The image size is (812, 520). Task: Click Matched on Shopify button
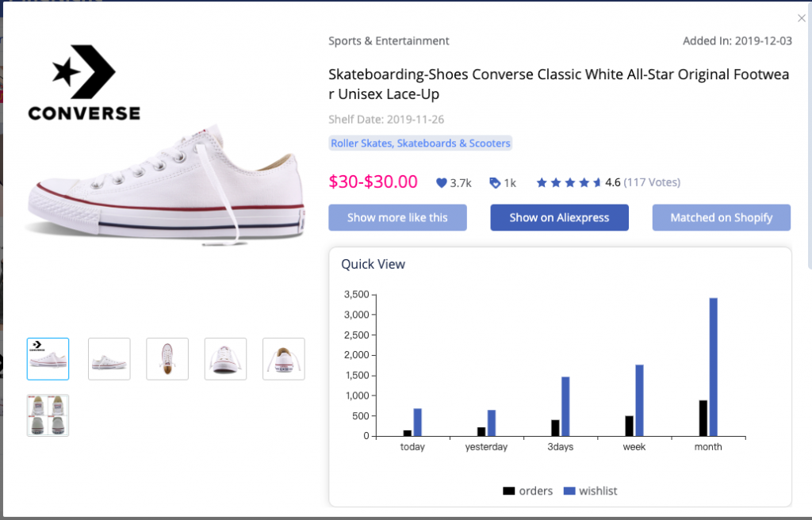[x=722, y=217]
